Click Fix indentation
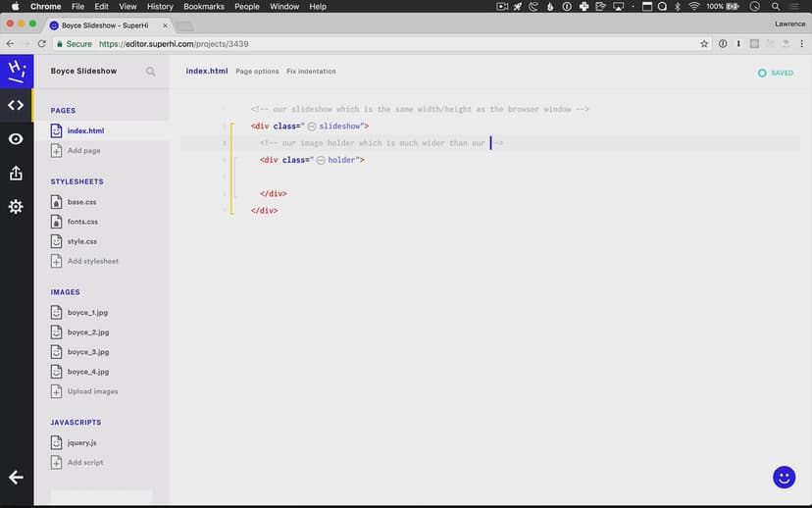 (x=311, y=72)
